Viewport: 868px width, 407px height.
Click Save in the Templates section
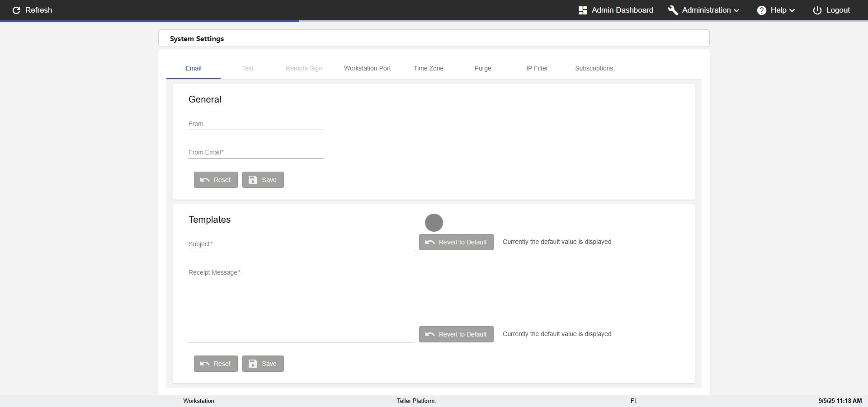[x=263, y=364]
